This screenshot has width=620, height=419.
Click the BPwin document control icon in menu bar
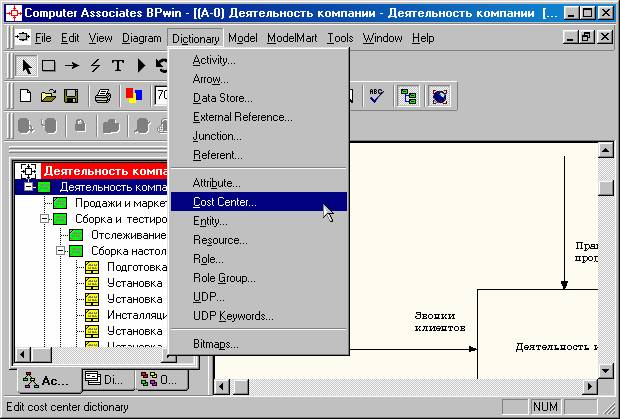coord(23,38)
